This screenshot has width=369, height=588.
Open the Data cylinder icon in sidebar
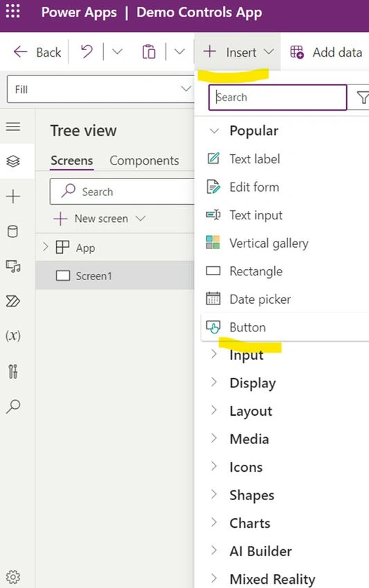pos(12,231)
